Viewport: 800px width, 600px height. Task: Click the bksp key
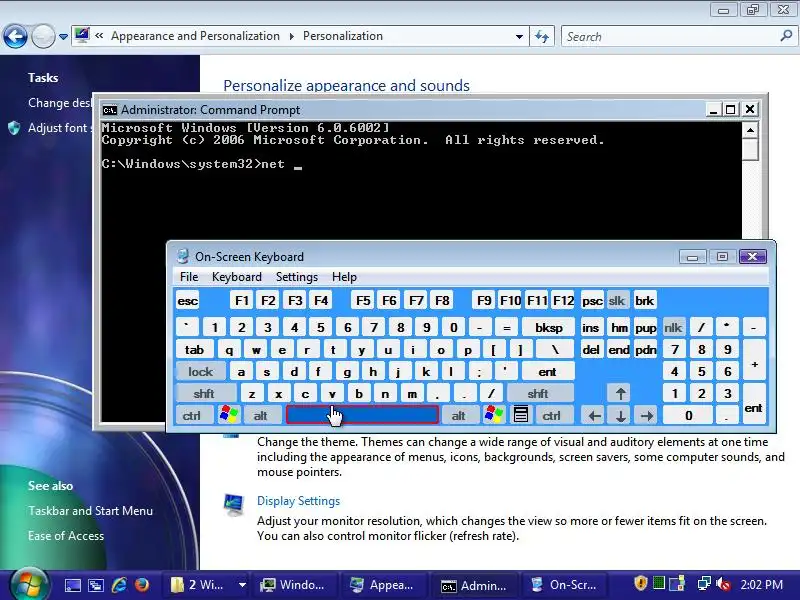click(x=549, y=328)
